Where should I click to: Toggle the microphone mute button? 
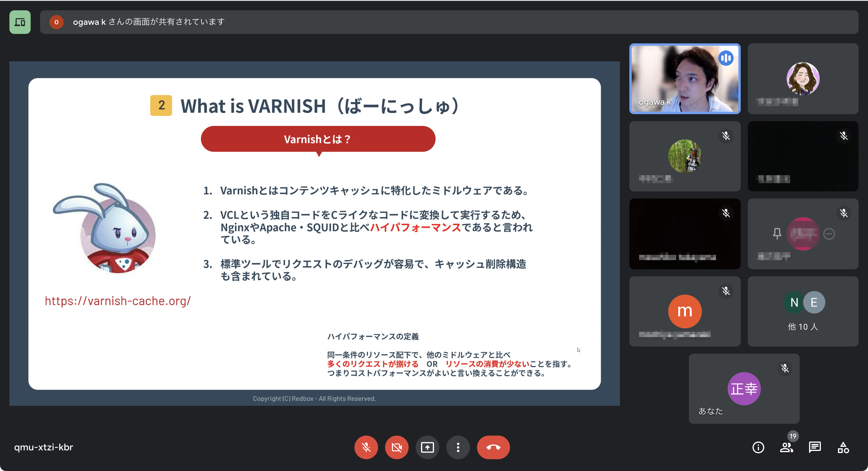(x=366, y=447)
